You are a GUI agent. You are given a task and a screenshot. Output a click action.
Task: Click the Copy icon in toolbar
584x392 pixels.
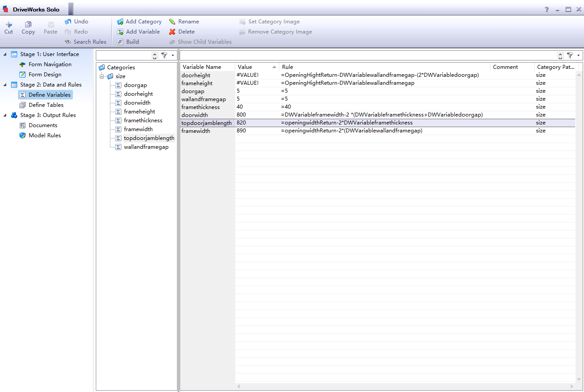[28, 25]
